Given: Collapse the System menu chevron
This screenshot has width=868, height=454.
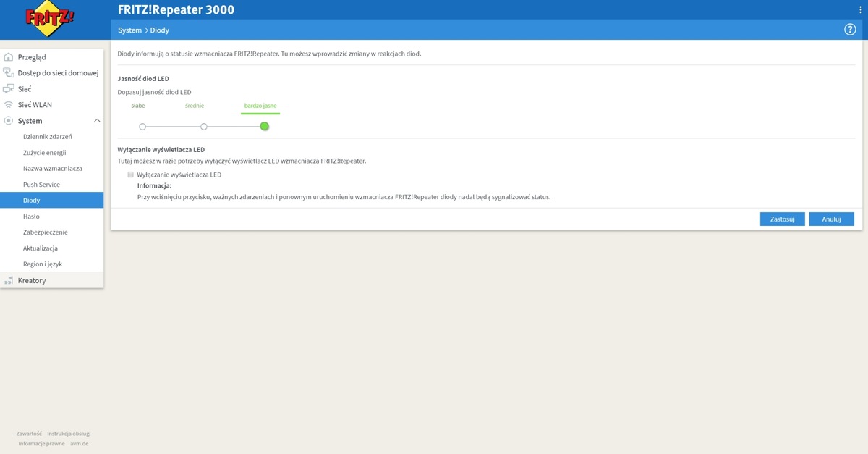Looking at the screenshot, I should click(x=97, y=121).
